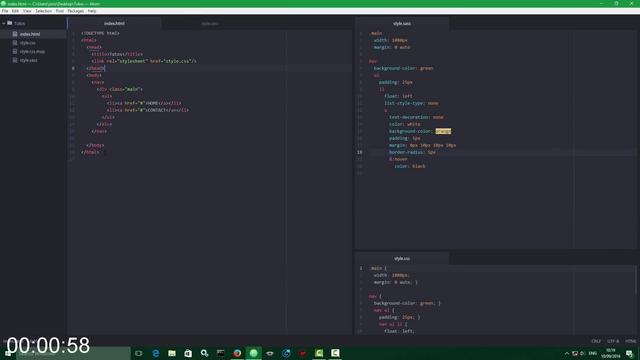Select style.css.map in the tree view

[x=33, y=51]
